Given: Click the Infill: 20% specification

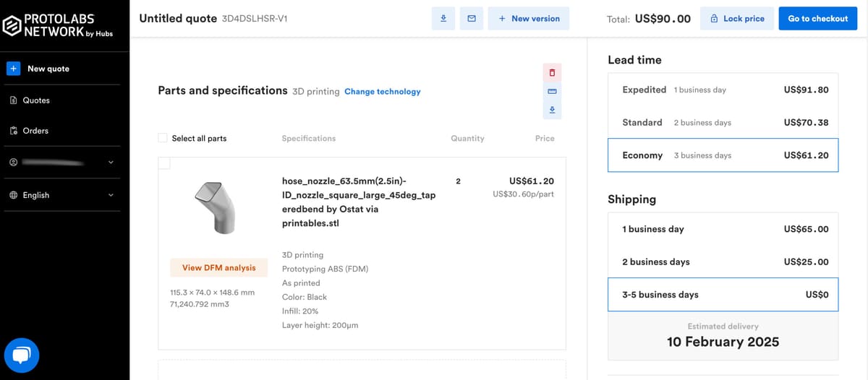Looking at the screenshot, I should pyautogui.click(x=301, y=311).
